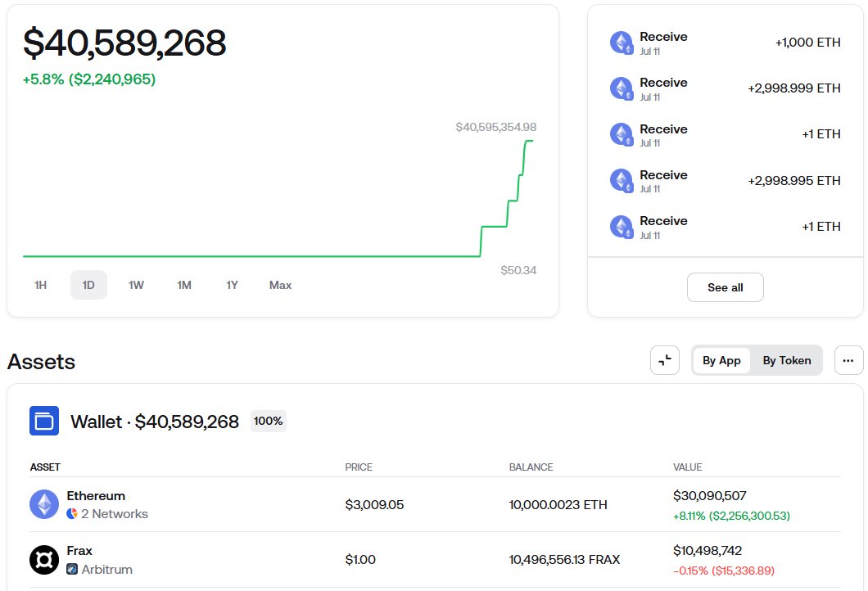
Task: Click the balance 10,000.0023 ETH
Action: (558, 505)
